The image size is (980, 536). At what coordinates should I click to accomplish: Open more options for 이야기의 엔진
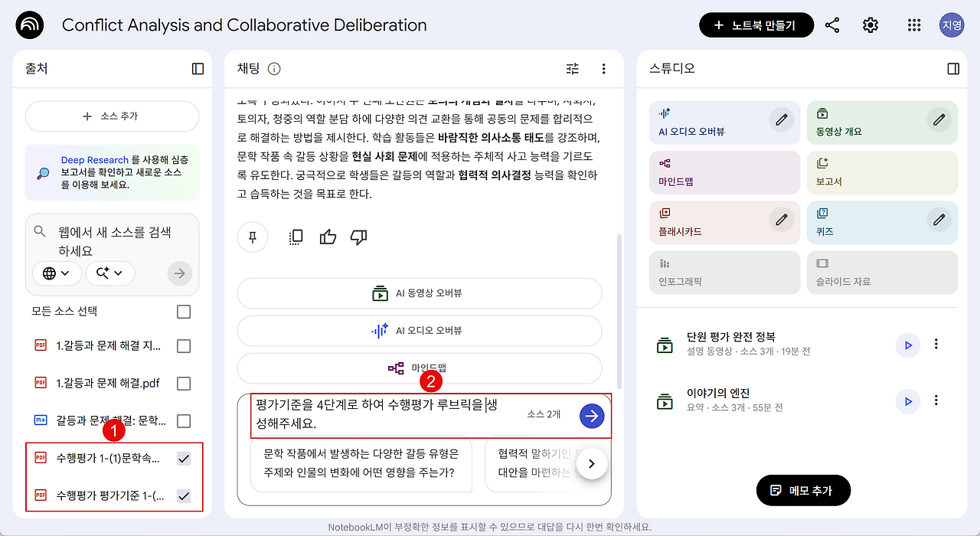(x=936, y=400)
